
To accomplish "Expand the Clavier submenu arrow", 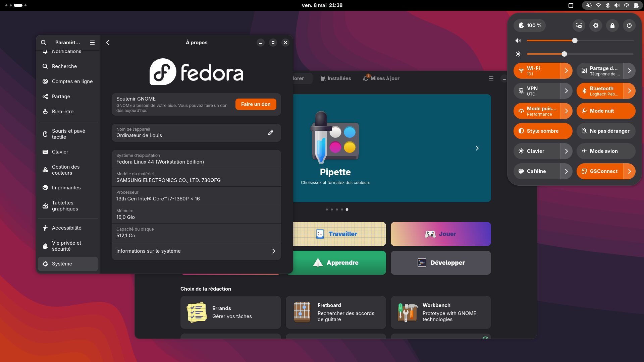I will 566,151.
